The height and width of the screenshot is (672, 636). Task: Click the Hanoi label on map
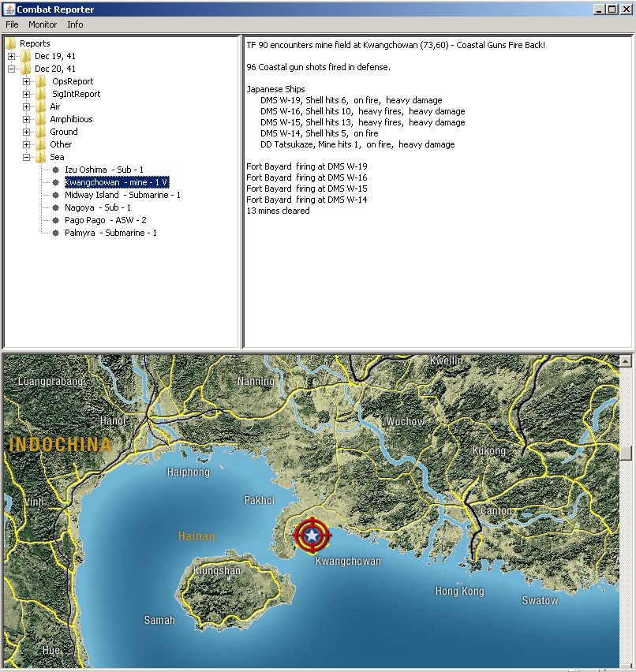[x=113, y=421]
